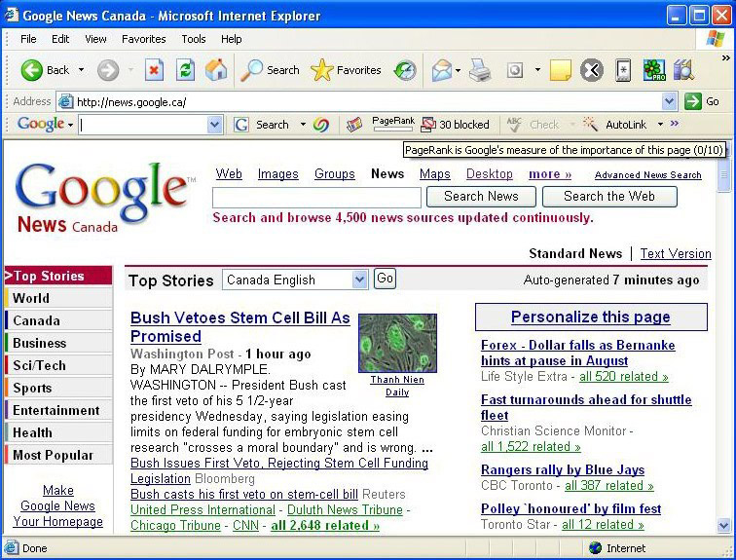Click the vertical scrollbar thumb
This screenshot has height=560, width=736.
pyautogui.click(x=723, y=174)
